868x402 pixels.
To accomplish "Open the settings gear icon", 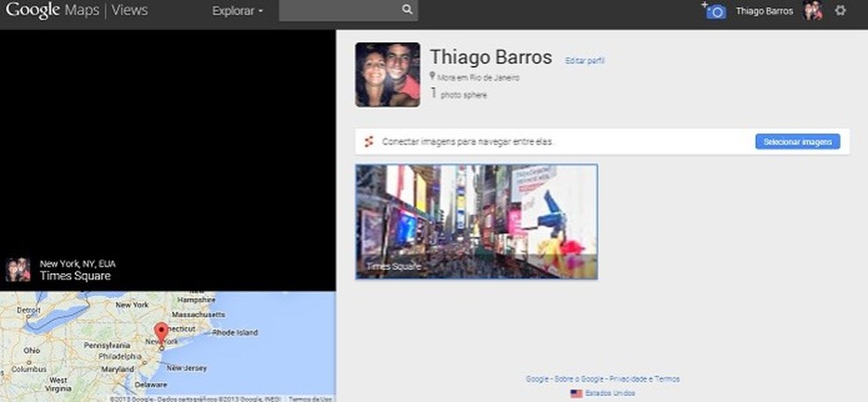I will [x=840, y=11].
